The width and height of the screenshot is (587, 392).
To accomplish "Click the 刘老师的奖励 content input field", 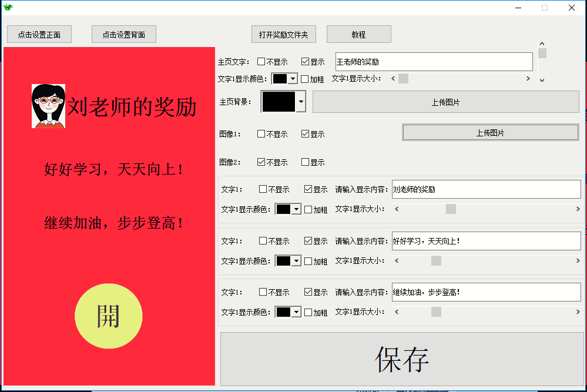I will (487, 189).
